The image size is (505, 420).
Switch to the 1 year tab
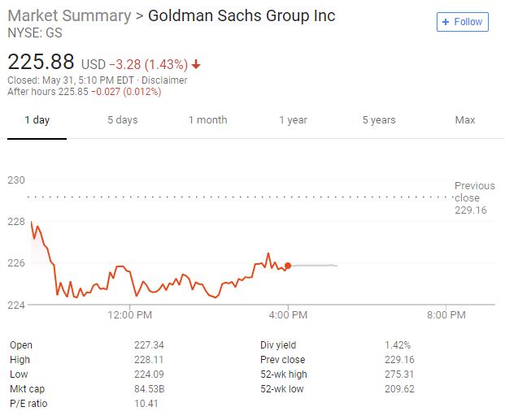pos(293,120)
